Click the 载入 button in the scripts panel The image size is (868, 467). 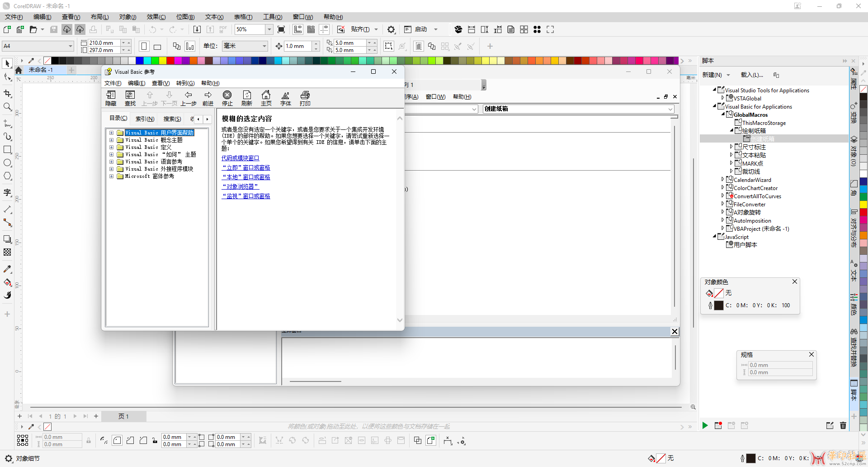751,75
